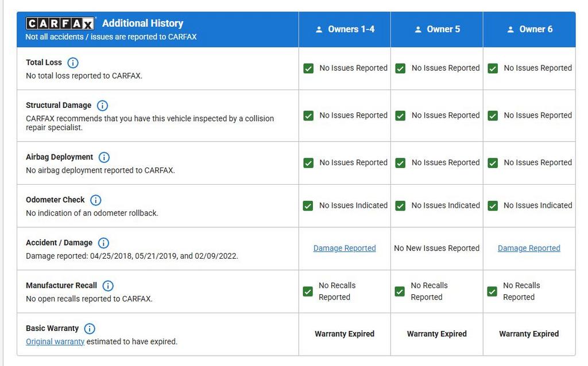Screen dimensions: 588x366
Task: Click Warranty Expired under Owner 5
Action: point(437,334)
